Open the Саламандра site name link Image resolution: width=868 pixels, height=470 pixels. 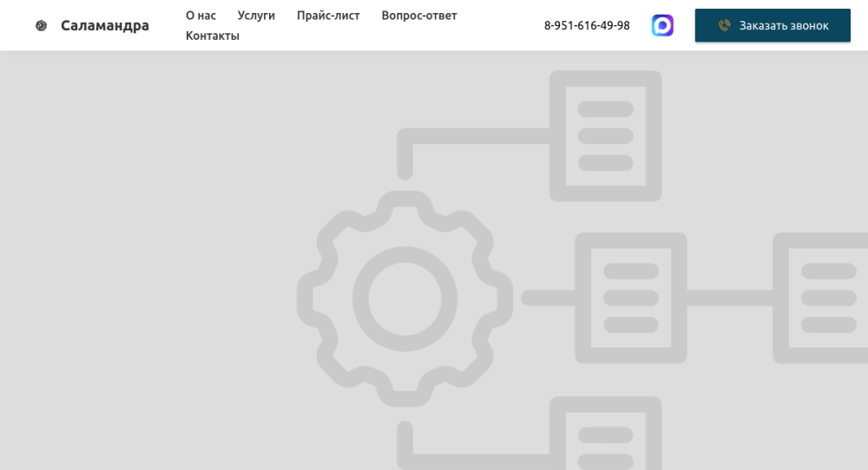coord(105,25)
